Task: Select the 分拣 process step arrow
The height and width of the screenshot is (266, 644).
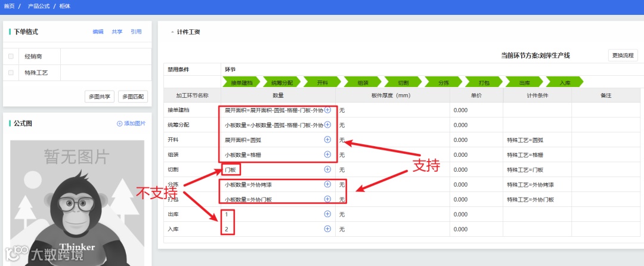Action: (x=444, y=82)
